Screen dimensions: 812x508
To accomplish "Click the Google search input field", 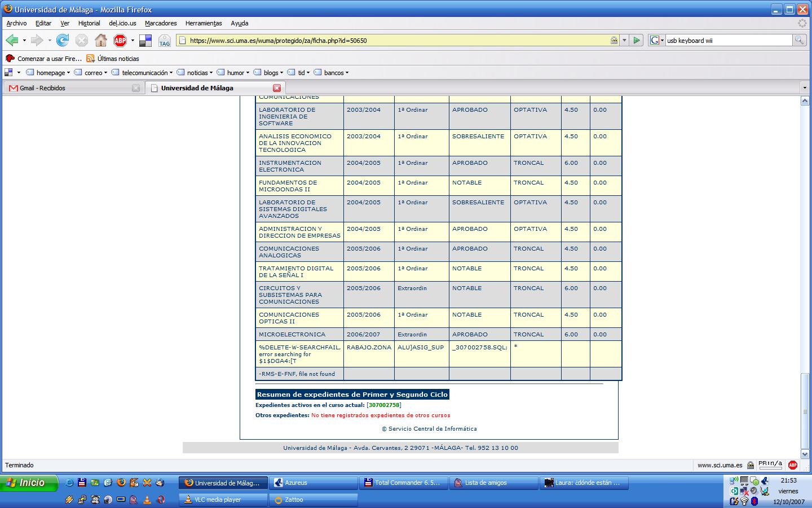I will click(x=728, y=41).
